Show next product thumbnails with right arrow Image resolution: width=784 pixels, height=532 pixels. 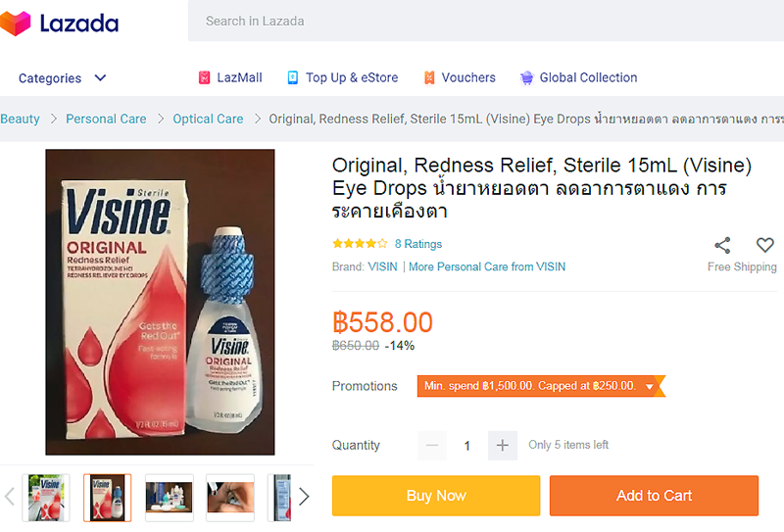click(x=304, y=497)
